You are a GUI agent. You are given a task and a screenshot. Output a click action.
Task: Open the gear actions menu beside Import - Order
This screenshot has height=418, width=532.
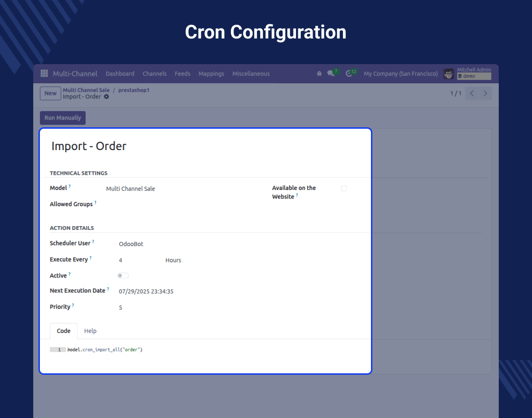tap(106, 97)
